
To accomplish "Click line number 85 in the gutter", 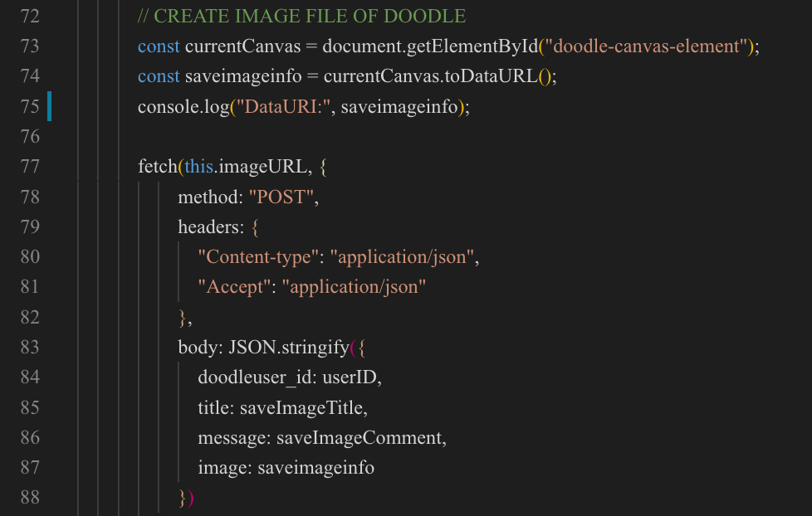I will tap(30, 408).
